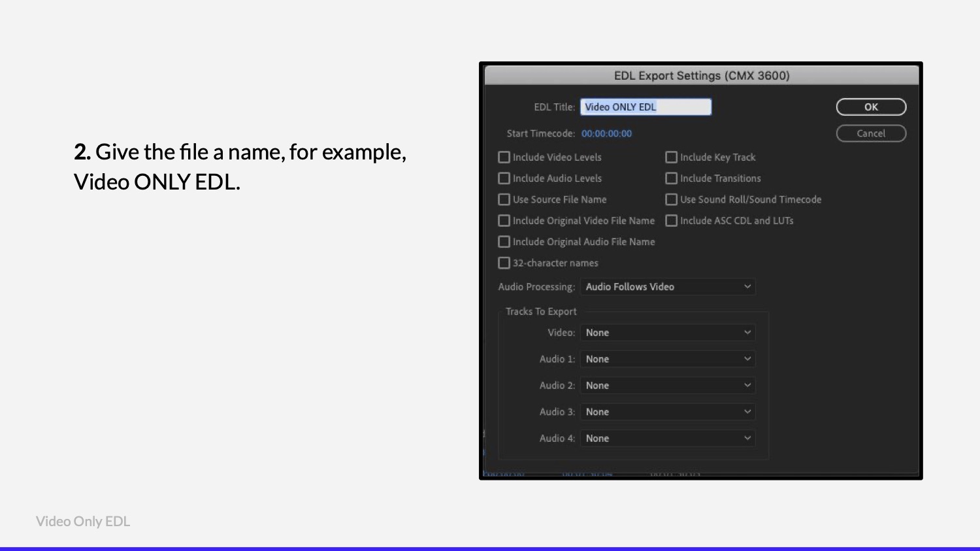Enable Include Key Track checkbox
This screenshot has width=980, height=551.
pos(671,157)
